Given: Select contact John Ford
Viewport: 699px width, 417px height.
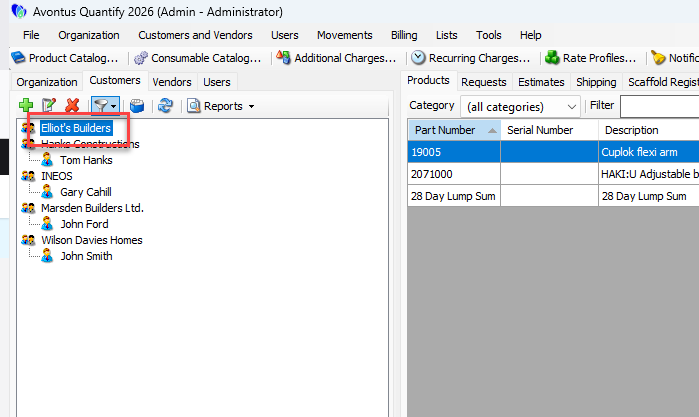Looking at the screenshot, I should click(x=84, y=224).
